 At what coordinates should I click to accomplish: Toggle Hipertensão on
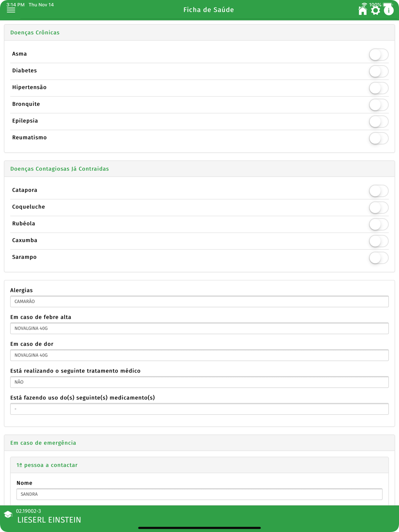point(378,88)
